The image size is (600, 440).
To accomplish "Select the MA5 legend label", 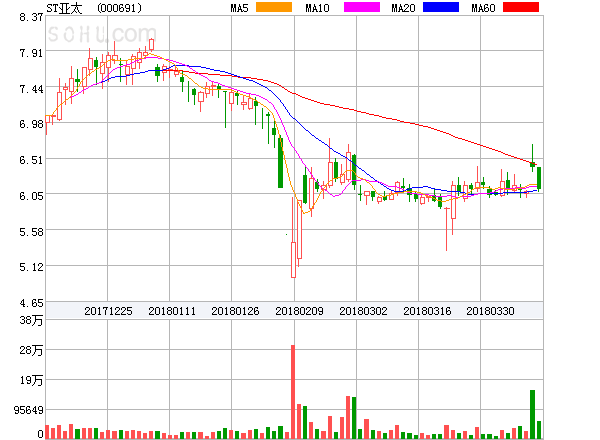I will 239,8.
